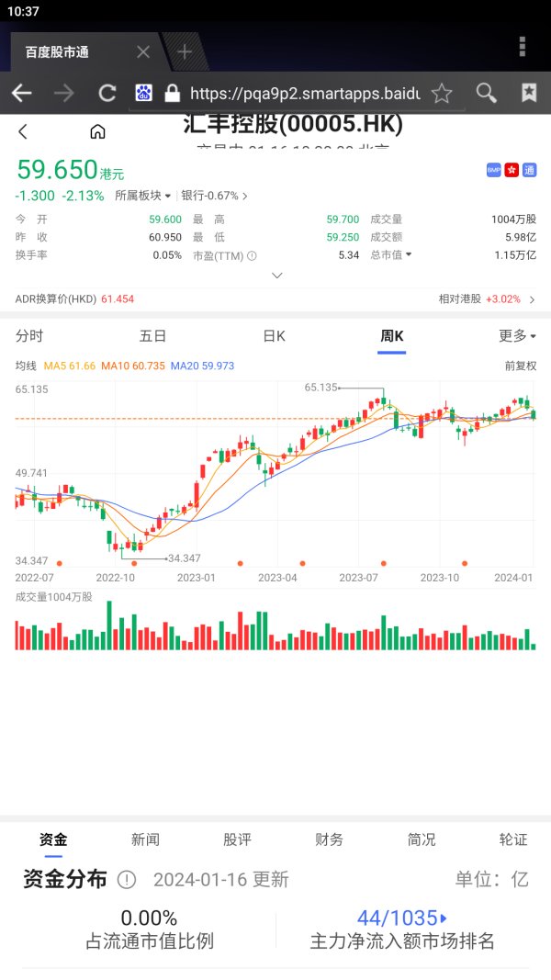Click the 65.135 high price marker

321,388
